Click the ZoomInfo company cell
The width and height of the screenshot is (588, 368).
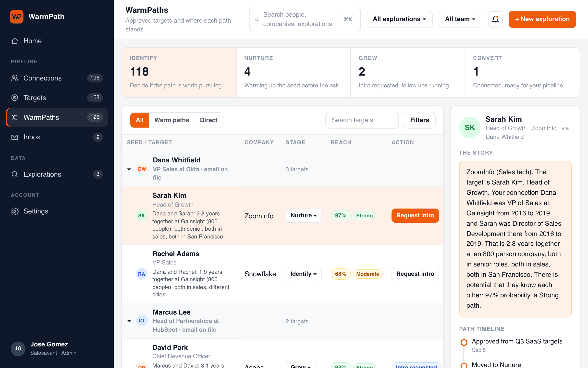[x=259, y=216]
